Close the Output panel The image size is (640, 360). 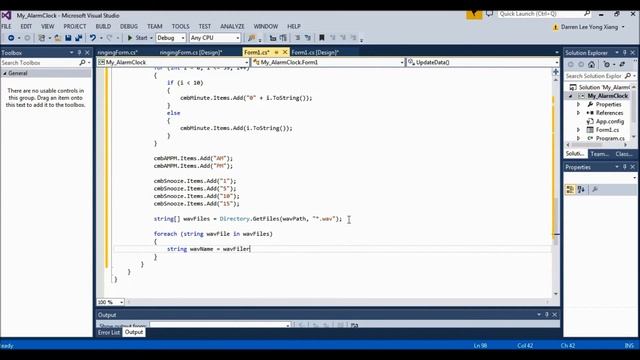pos(554,315)
